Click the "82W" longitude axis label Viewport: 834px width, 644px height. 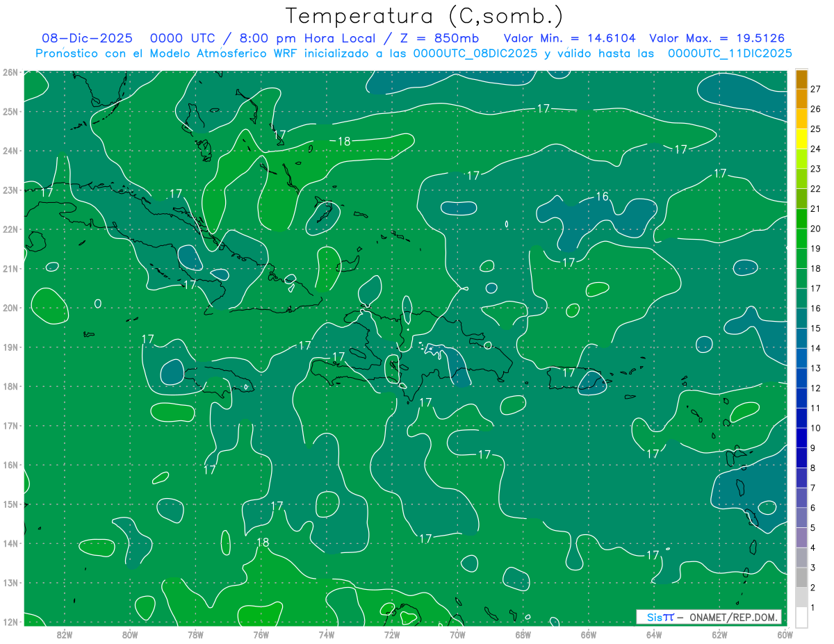[x=64, y=634]
